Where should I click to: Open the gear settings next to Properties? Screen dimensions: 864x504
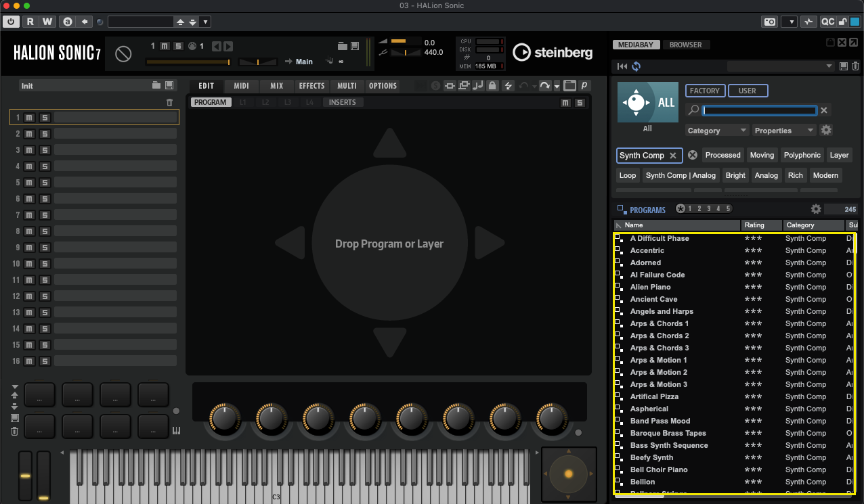coord(826,131)
